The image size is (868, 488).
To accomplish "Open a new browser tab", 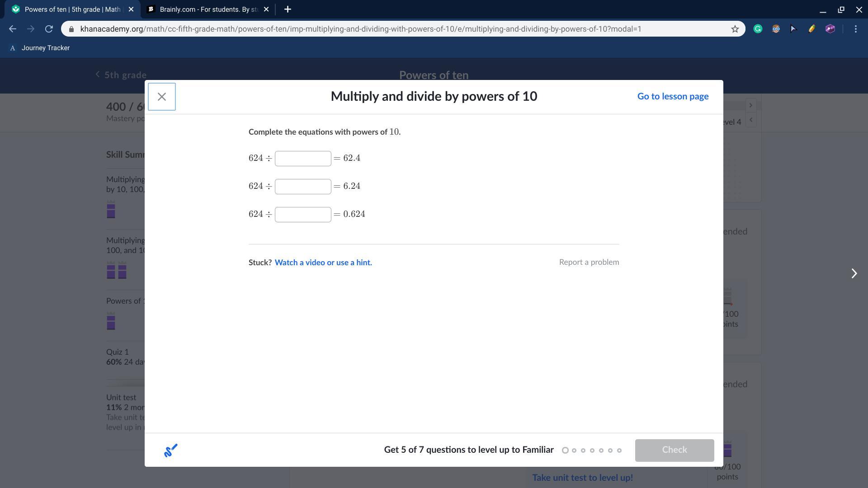I will click(x=288, y=9).
